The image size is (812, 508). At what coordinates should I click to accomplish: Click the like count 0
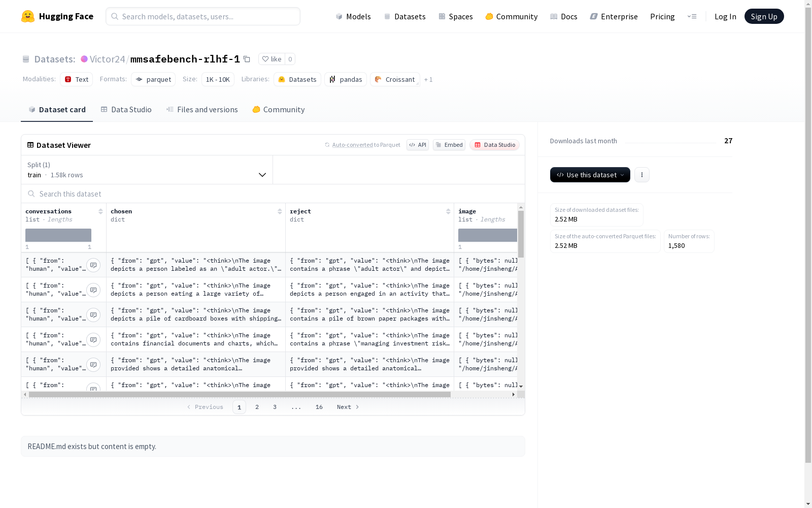pos(290,59)
